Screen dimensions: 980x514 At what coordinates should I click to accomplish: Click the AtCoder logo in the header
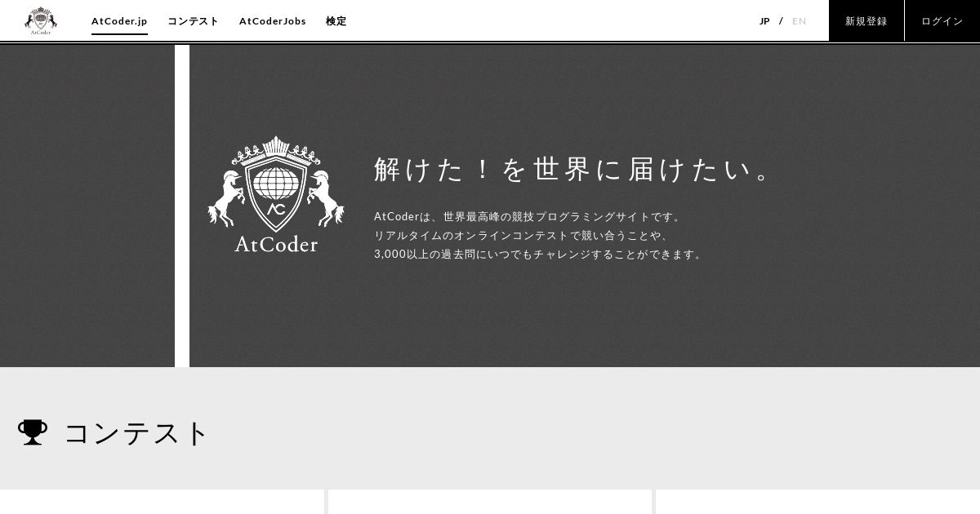pyautogui.click(x=41, y=21)
